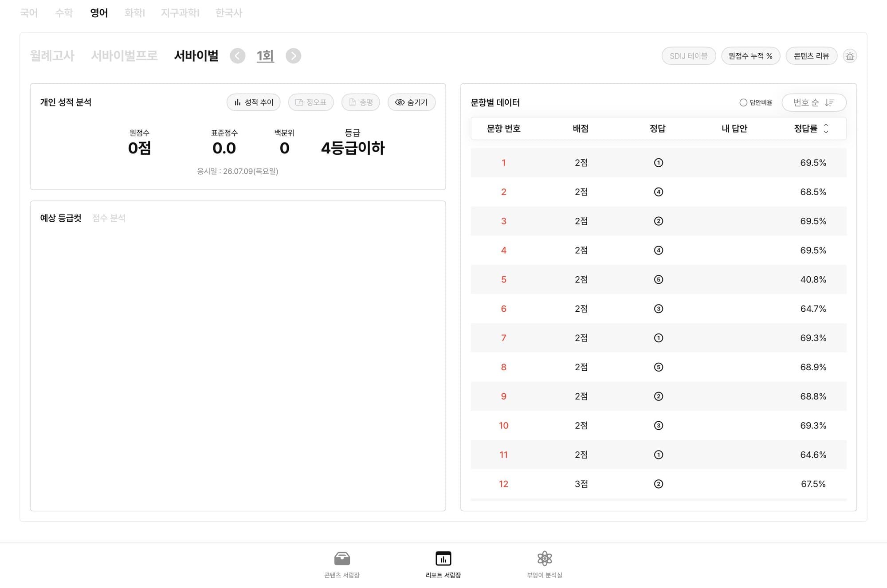This screenshot has width=887, height=588.
Task: Click the 68.8% correct rate value
Action: click(813, 396)
